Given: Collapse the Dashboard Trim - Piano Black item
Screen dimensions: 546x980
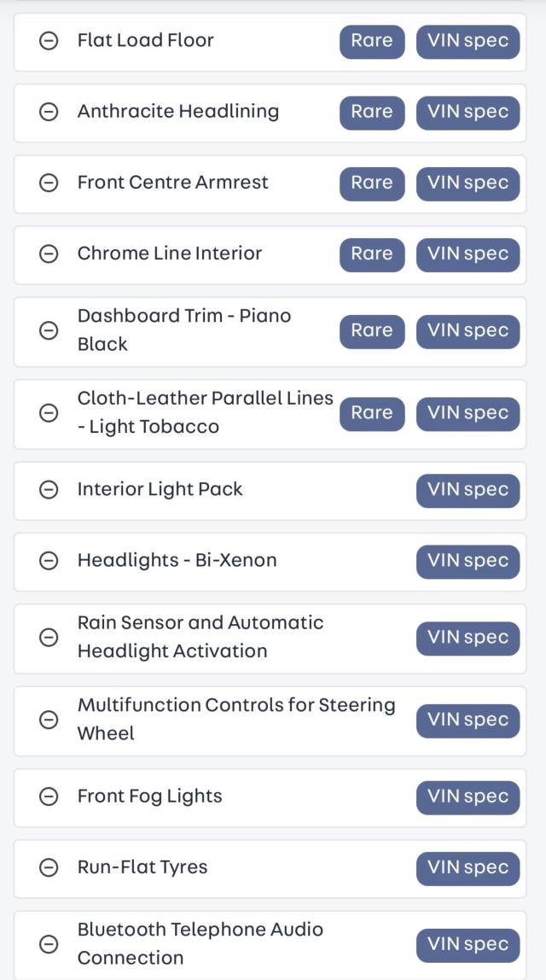Looking at the screenshot, I should click(x=49, y=330).
